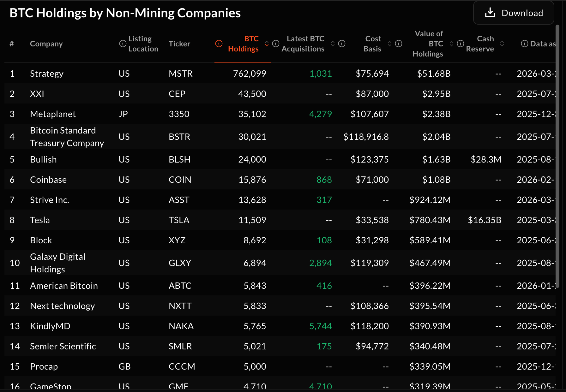Click the download arrow icon
Viewport: 566px width, 392px height.
[490, 13]
